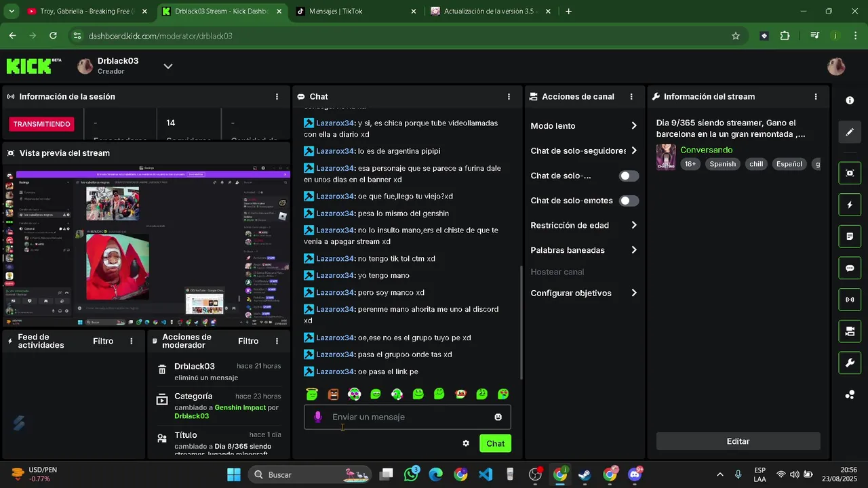Open Filtro in Feed de actividades
Image resolution: width=868 pixels, height=488 pixels.
tap(103, 341)
